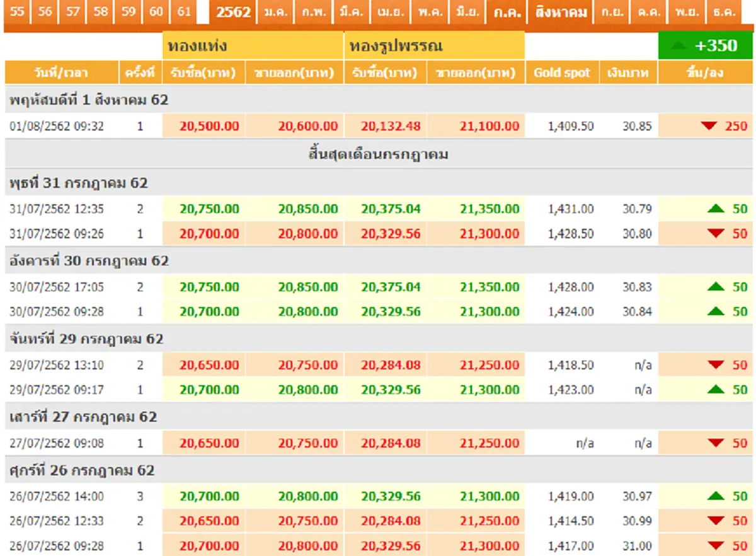
Task: Select the date heading พฤหัสบดีที่ 1 สิงหาคม 62
Action: [x=89, y=100]
